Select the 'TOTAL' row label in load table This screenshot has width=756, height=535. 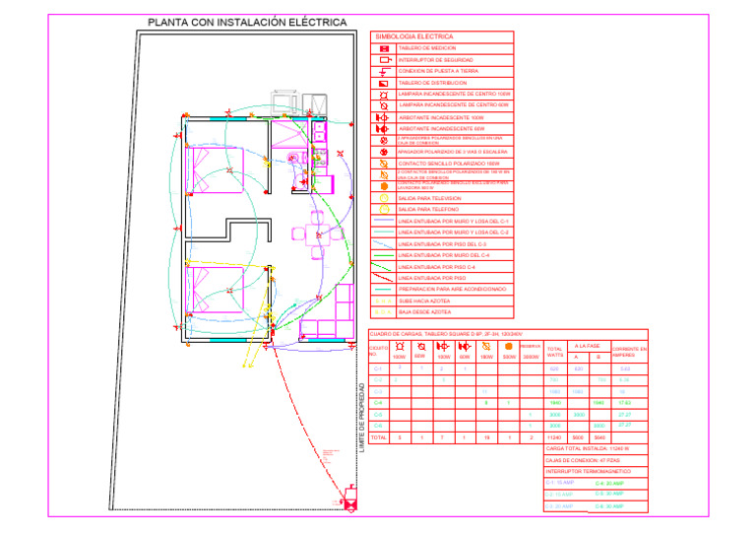[378, 437]
